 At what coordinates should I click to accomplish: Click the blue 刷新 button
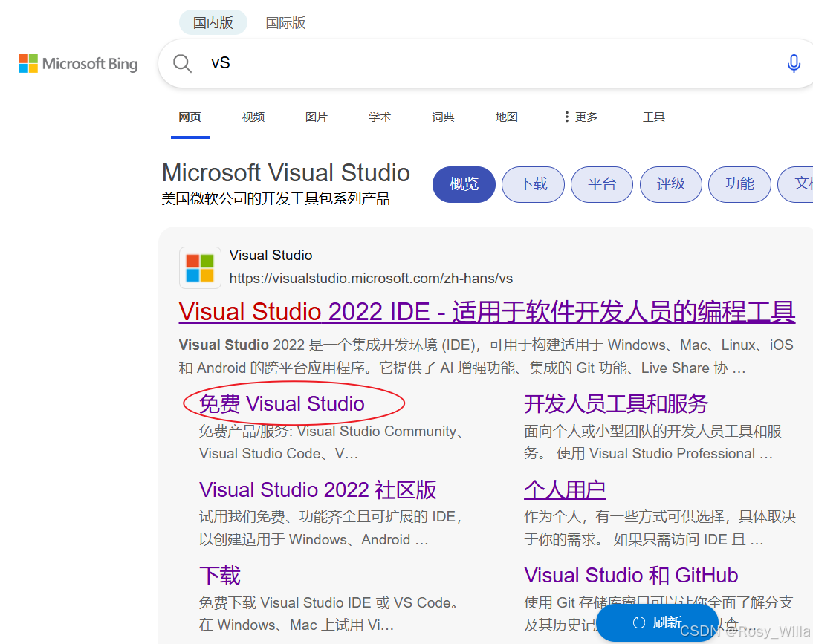[657, 622]
